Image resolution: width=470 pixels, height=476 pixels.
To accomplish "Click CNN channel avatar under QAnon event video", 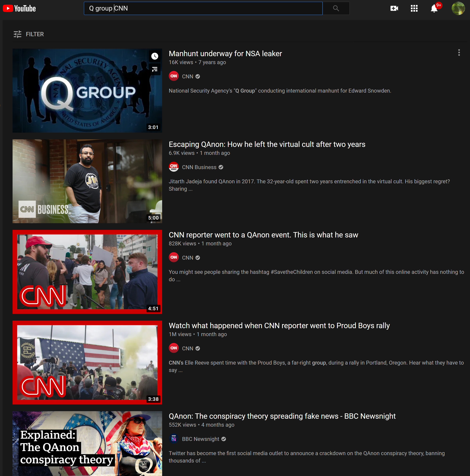I will 174,257.
